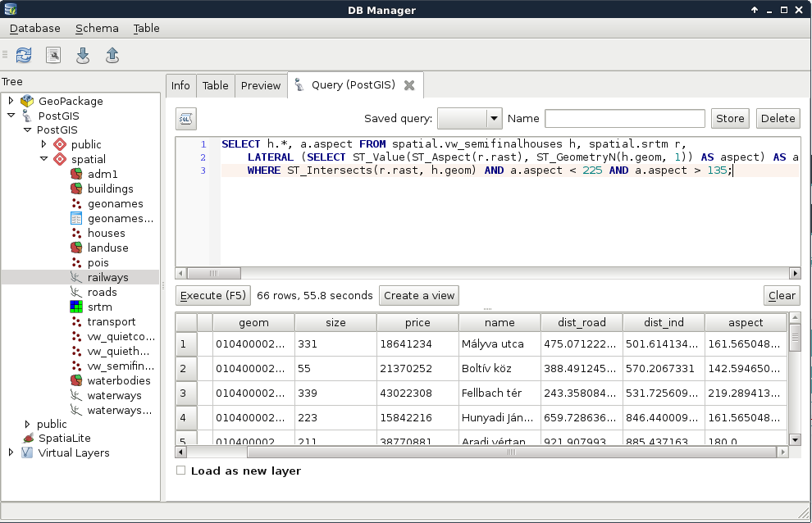Switch to the Preview tab
The height and width of the screenshot is (523, 812).
pos(261,85)
